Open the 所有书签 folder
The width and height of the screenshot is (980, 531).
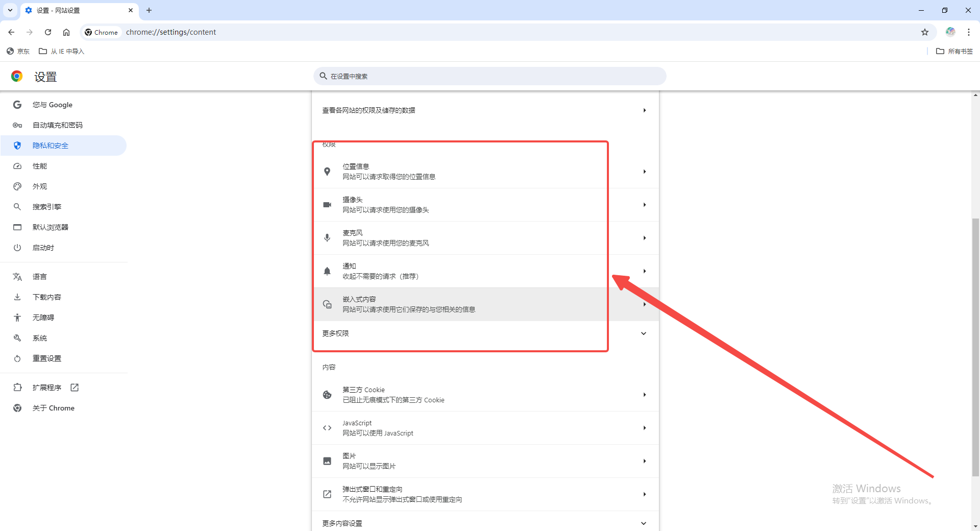[954, 51]
